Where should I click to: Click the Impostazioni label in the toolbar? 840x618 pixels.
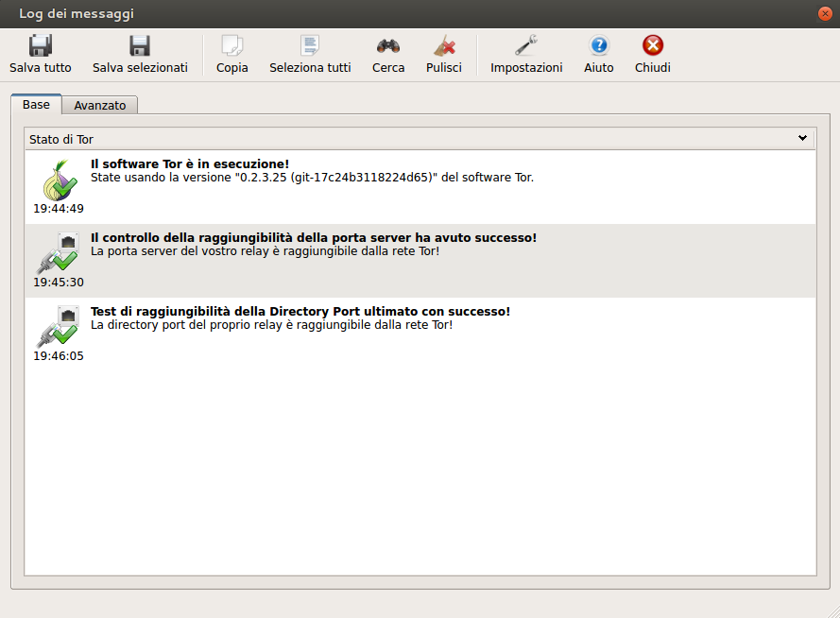coord(526,68)
